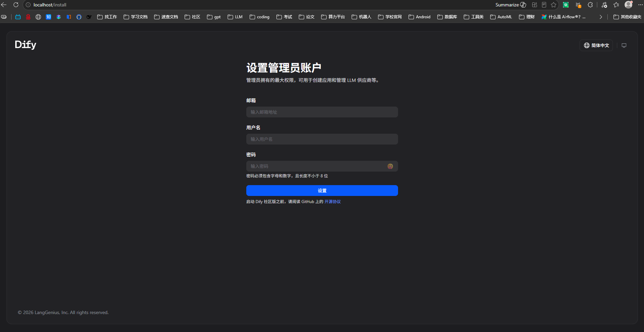Open the 社区 bookmark folder
This screenshot has height=332, width=644.
click(x=192, y=17)
